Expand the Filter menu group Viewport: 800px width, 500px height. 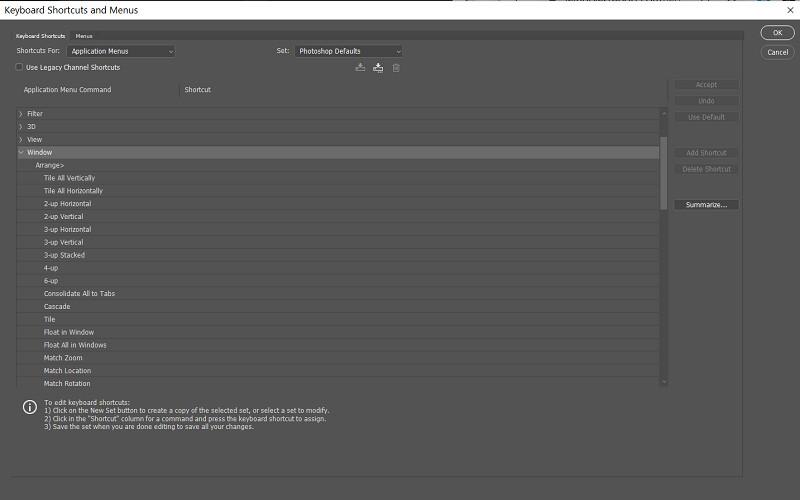tap(21, 114)
